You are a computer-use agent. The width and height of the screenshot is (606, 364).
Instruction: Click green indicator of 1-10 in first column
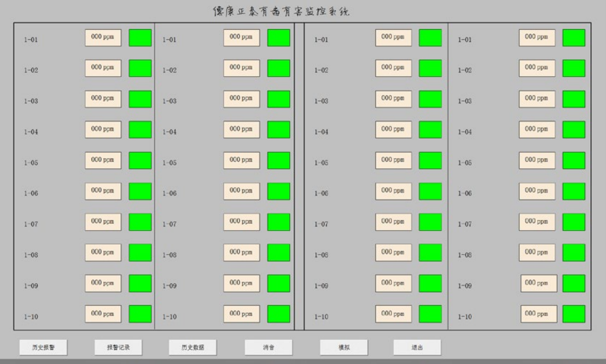(140, 314)
